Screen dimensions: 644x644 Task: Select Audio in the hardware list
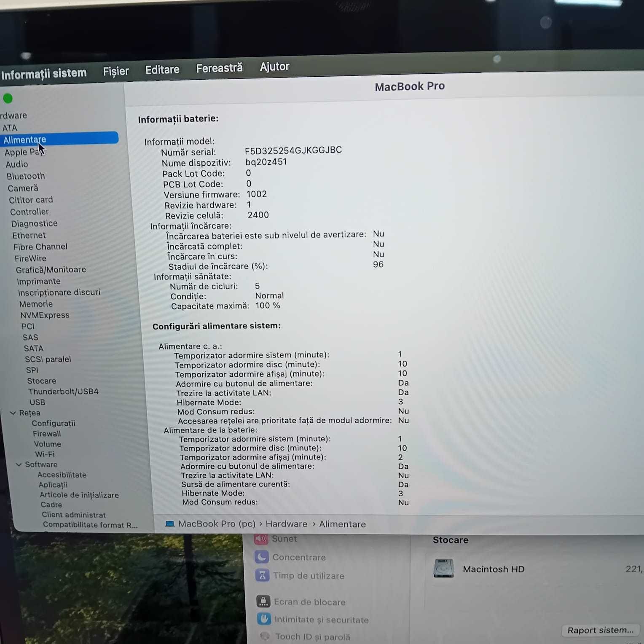pyautogui.click(x=16, y=164)
